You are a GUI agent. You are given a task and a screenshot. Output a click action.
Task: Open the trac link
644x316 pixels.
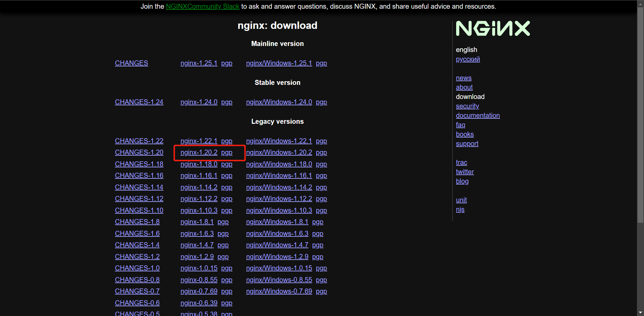click(462, 162)
